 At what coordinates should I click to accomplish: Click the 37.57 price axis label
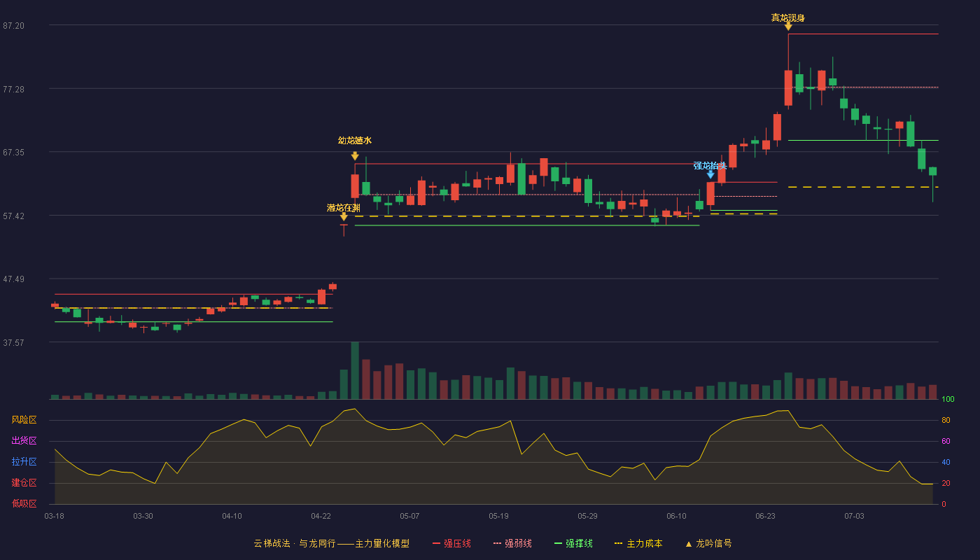[14, 343]
